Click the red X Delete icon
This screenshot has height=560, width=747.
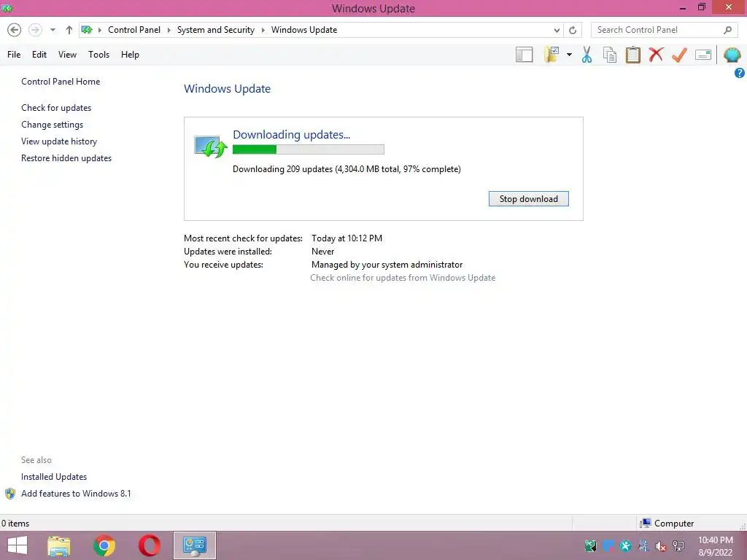coord(656,55)
